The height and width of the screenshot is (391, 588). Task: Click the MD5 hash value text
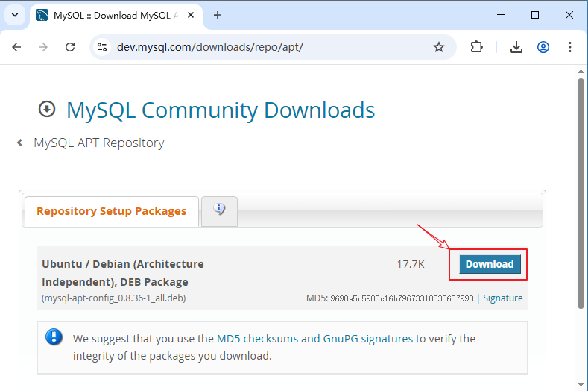pos(402,298)
